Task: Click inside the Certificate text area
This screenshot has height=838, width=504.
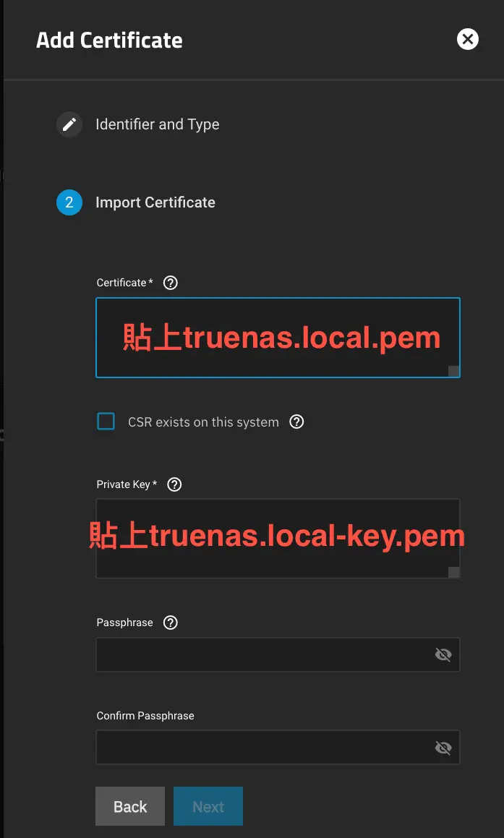Action: click(278, 336)
